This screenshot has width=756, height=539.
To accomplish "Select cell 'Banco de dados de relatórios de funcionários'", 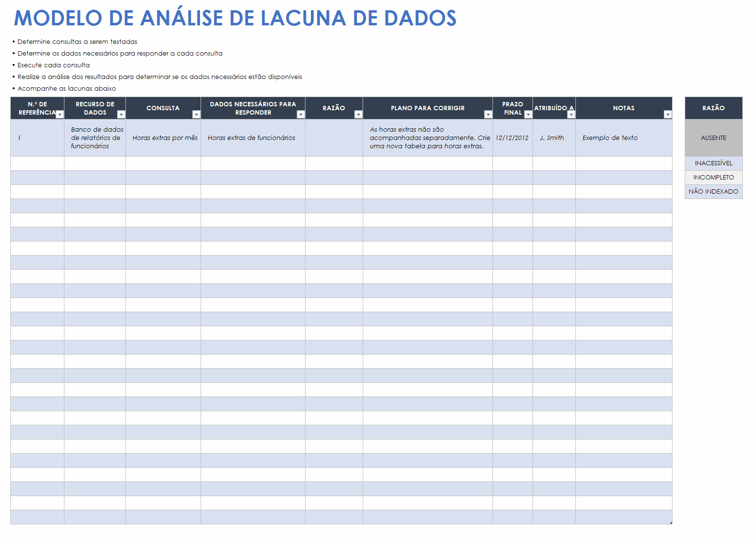I will [95, 138].
